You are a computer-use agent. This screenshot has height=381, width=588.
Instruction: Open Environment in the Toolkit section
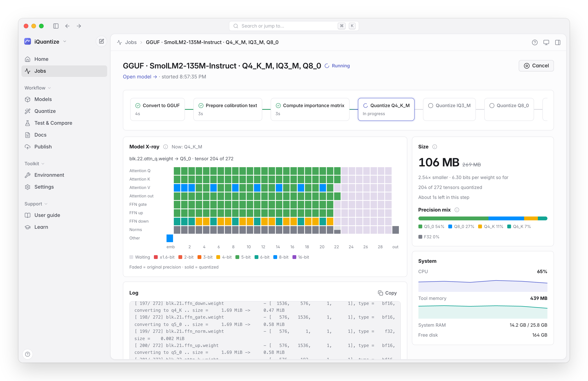click(64, 175)
